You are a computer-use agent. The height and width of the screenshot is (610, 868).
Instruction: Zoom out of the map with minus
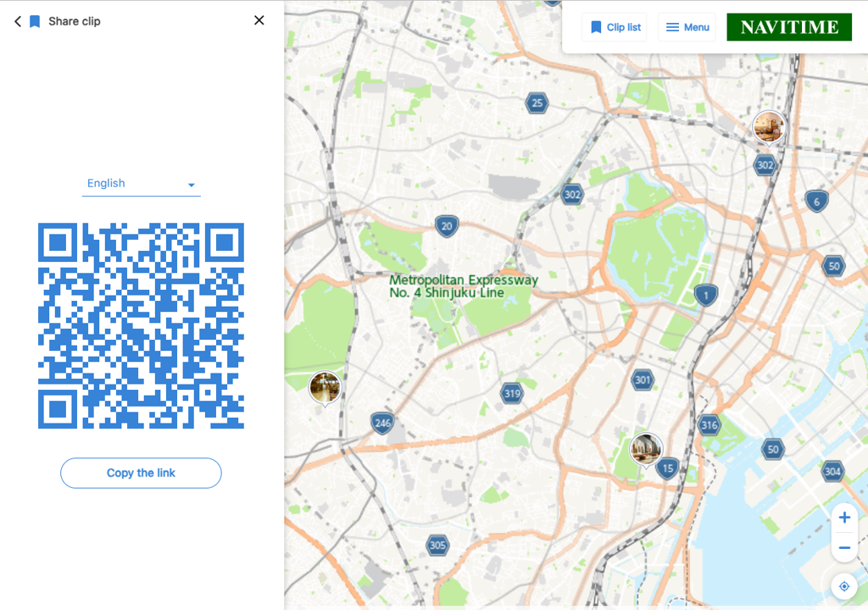click(844, 548)
